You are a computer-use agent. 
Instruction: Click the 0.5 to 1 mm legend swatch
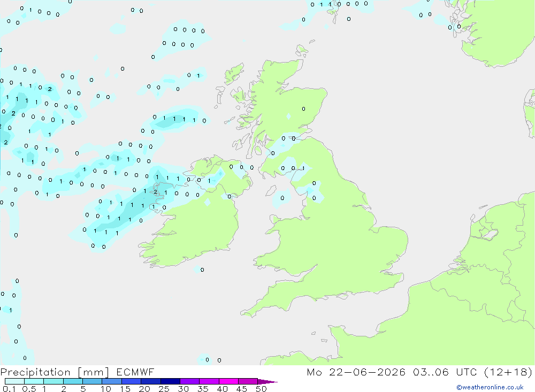[x=34, y=381]
